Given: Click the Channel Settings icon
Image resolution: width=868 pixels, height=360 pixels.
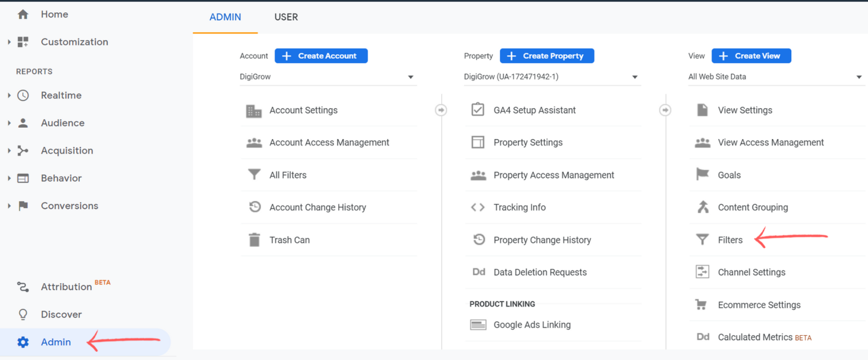Looking at the screenshot, I should click(702, 272).
